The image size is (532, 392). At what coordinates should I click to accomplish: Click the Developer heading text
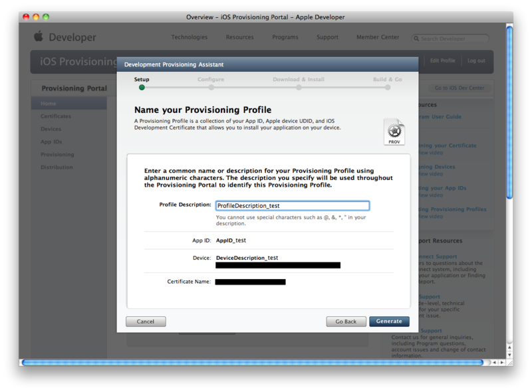pyautogui.click(x=72, y=37)
